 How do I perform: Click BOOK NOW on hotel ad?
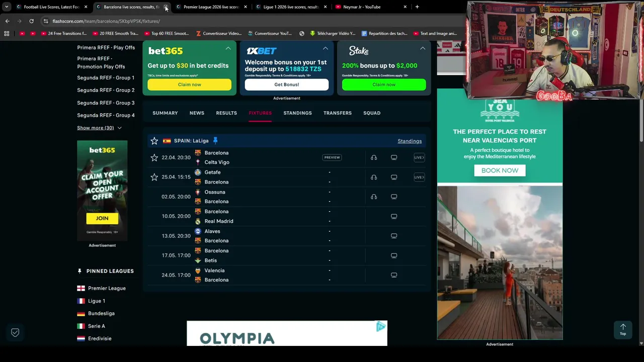[500, 170]
